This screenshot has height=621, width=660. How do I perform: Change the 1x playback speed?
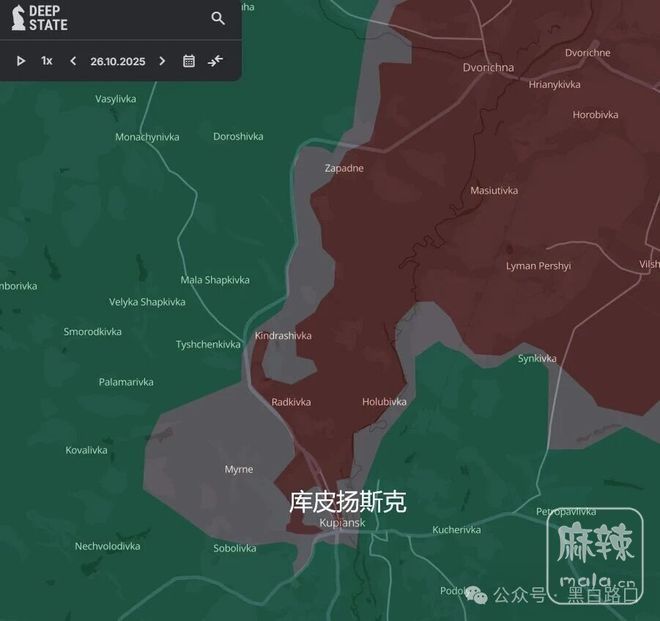click(x=47, y=61)
